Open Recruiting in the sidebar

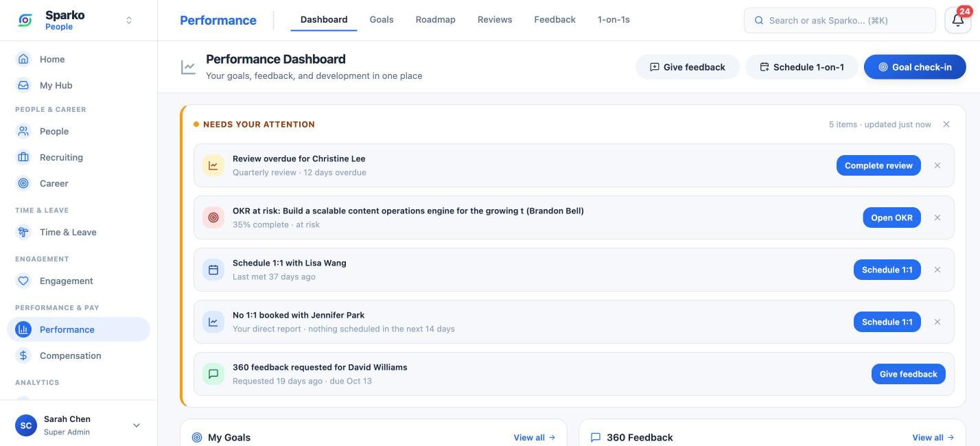[x=78, y=157]
